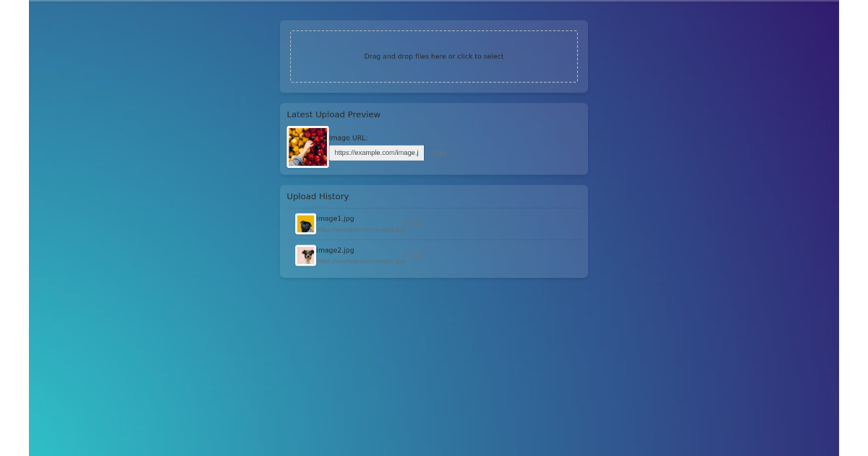Viewport: 868px width, 456px height.
Task: Click the image2.jpg filename label
Action: click(x=336, y=250)
